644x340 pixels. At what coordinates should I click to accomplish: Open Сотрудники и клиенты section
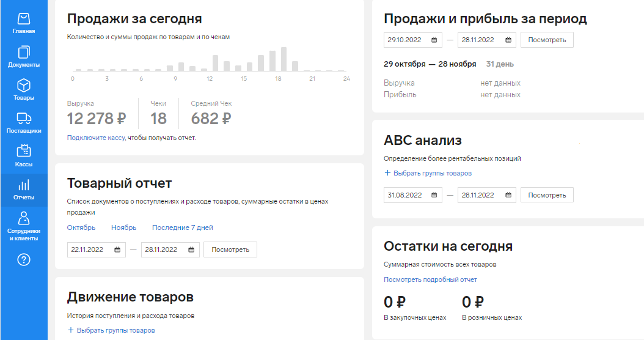click(x=24, y=226)
